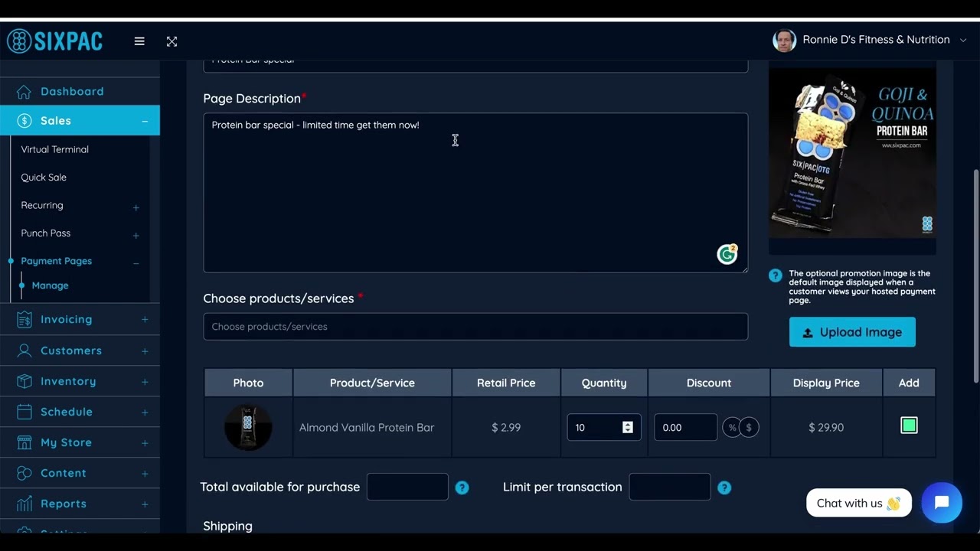Click the protein bar promotion image
Image resolution: width=980 pixels, height=551 pixels.
(x=852, y=154)
